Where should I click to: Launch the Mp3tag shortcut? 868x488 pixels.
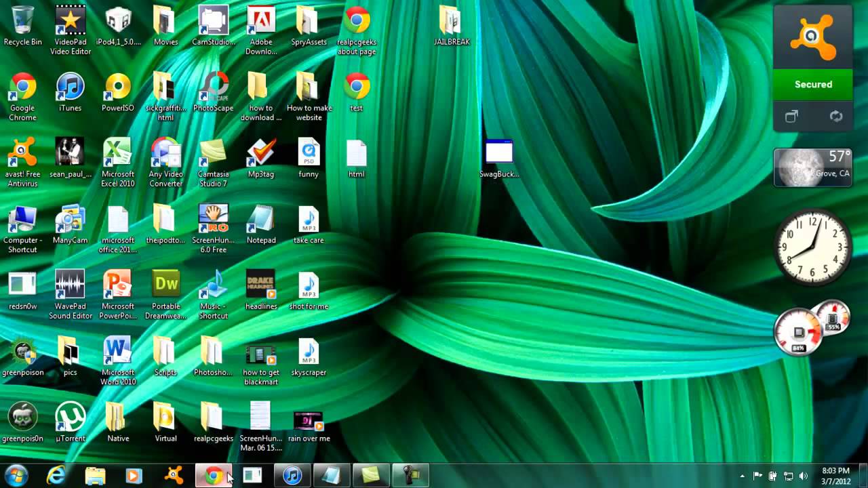tap(260, 159)
